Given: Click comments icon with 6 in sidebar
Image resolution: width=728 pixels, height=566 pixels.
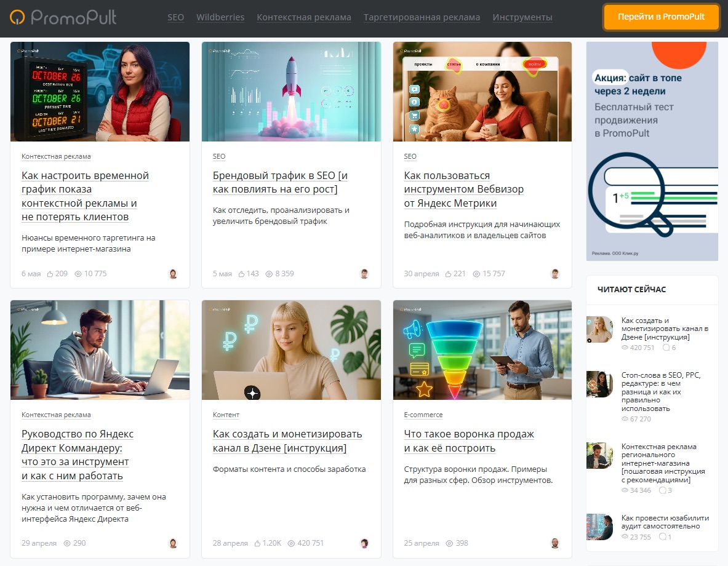Looking at the screenshot, I should (x=666, y=348).
